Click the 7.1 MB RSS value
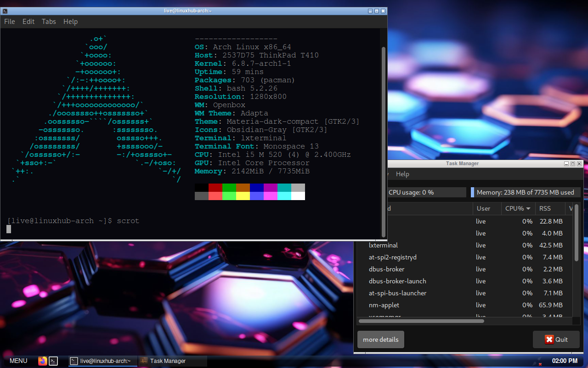Screen dimensions: 588x368 [x=553, y=293]
